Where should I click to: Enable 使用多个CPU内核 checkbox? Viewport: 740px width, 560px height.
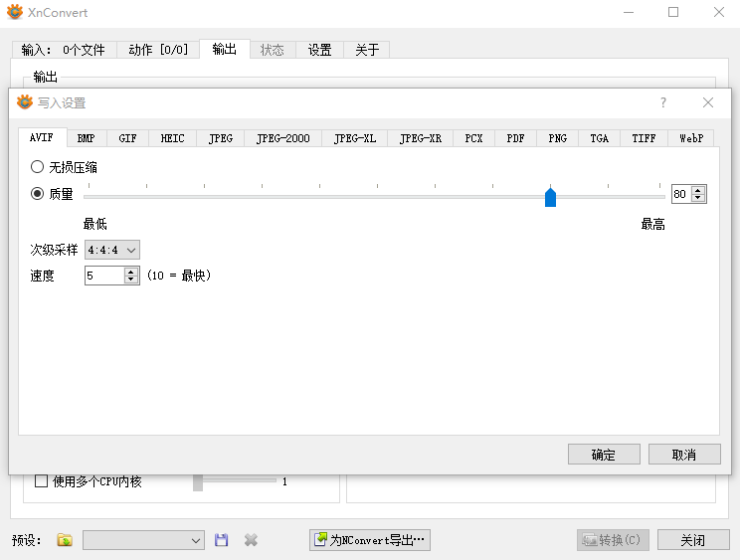point(41,481)
